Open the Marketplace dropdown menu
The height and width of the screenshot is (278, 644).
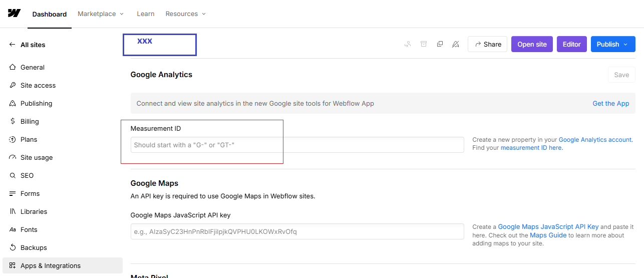click(101, 14)
